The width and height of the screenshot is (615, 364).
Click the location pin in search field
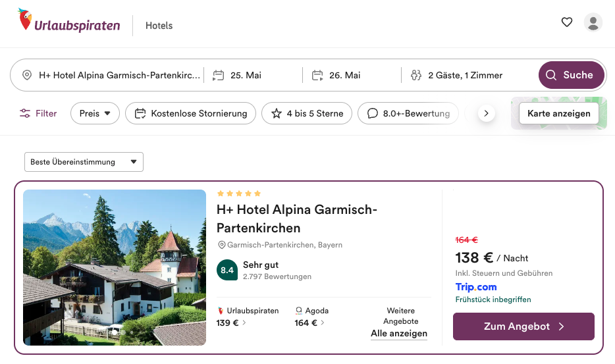point(27,75)
